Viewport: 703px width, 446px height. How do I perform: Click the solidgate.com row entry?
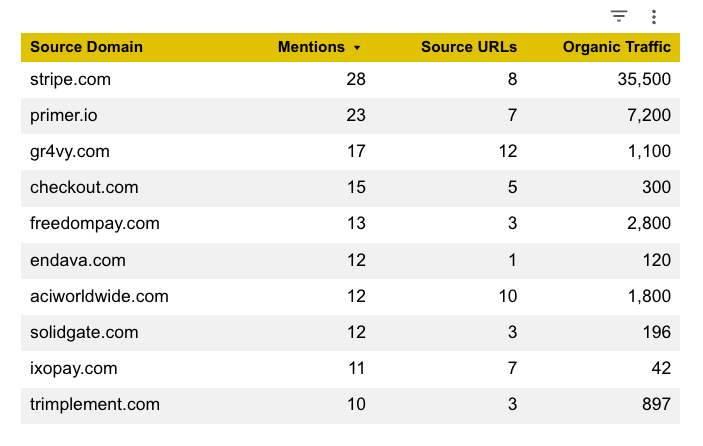pyautogui.click(x=84, y=332)
